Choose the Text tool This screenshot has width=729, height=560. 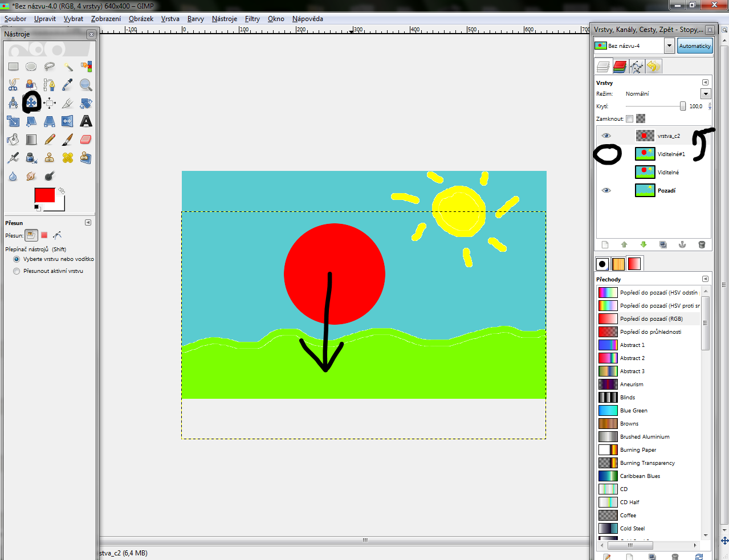pyautogui.click(x=86, y=121)
